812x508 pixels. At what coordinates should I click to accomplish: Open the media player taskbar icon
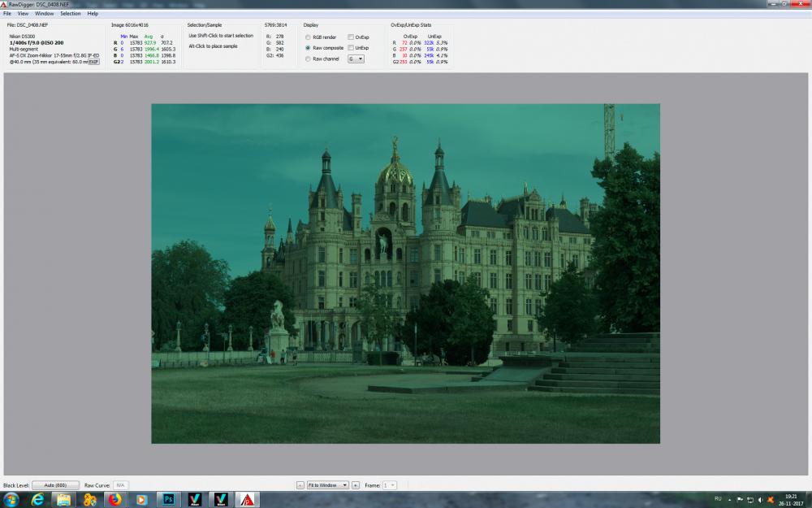(140, 500)
